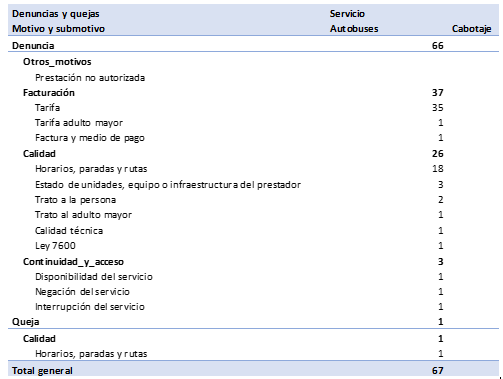The width and height of the screenshot is (503, 379).
Task: Click the Tarifa value 35 cell
Action: click(438, 108)
